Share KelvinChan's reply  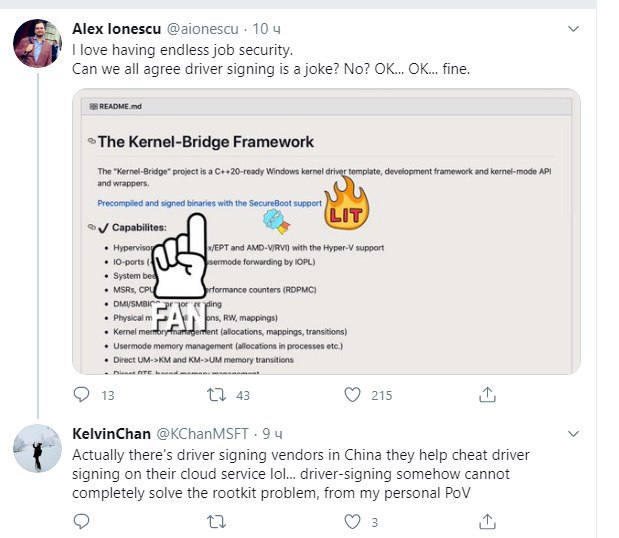click(488, 521)
